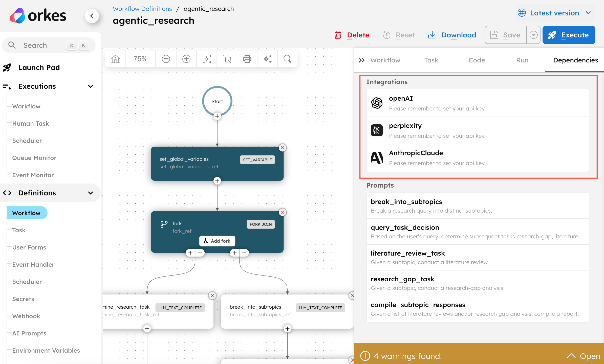This screenshot has width=604, height=364.
Task: Switch to the Workflow tab in right panel
Action: point(385,60)
